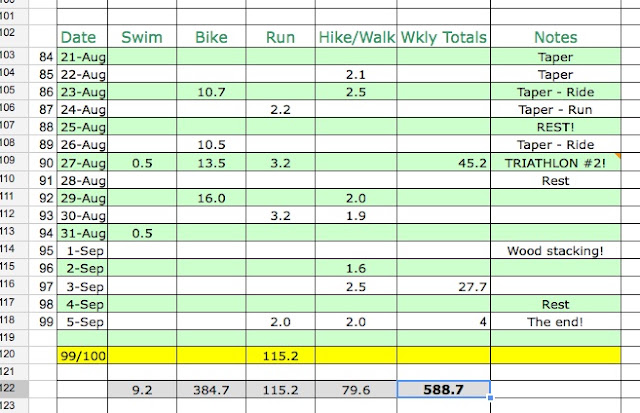Click the Wood stacking! note cell
640x413 pixels.
pos(556,251)
